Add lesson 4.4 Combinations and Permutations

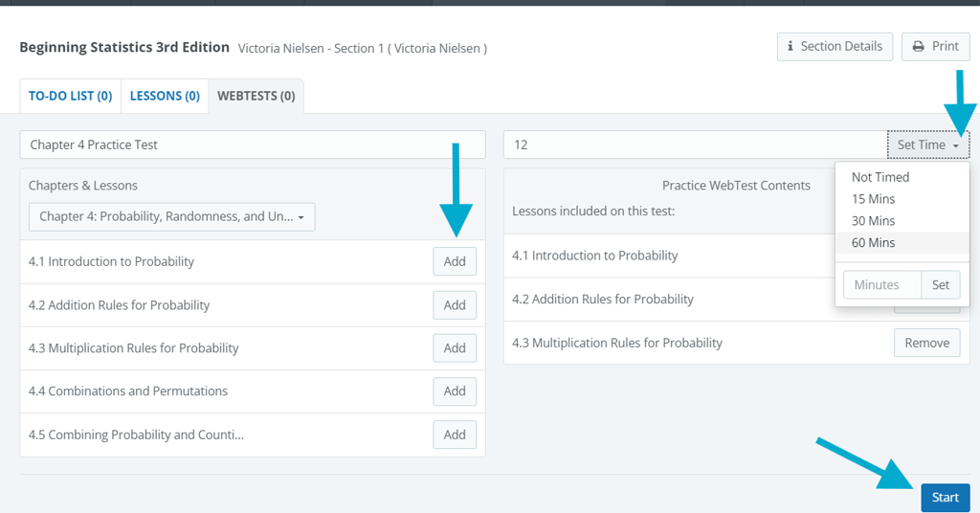click(455, 390)
